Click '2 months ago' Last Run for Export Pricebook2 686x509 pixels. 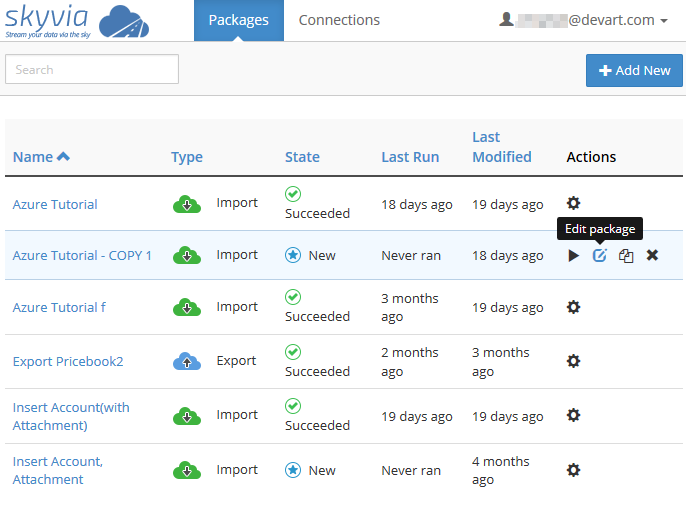(410, 362)
